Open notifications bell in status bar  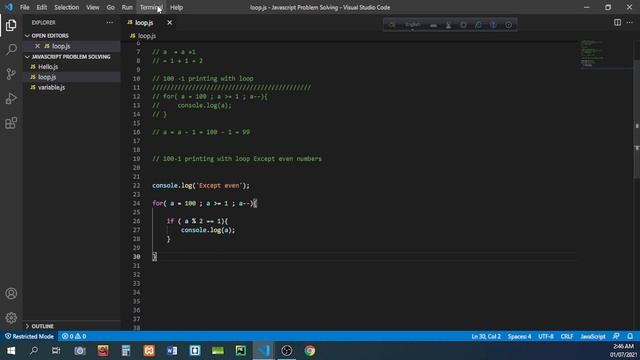pos(630,336)
